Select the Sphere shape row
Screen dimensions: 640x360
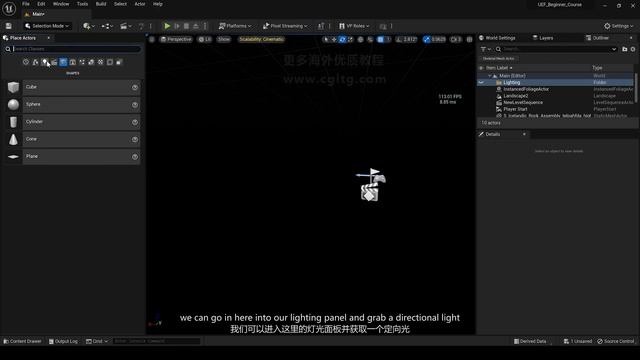click(x=73, y=104)
